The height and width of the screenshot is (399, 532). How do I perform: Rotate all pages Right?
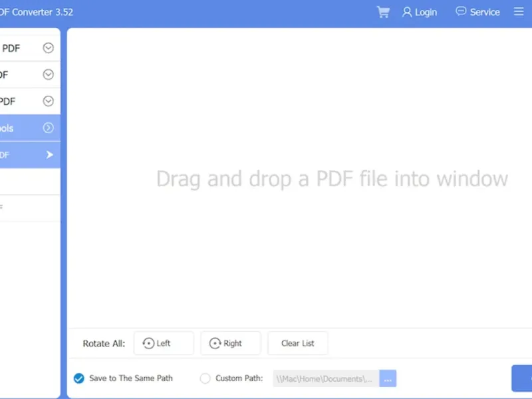click(231, 343)
